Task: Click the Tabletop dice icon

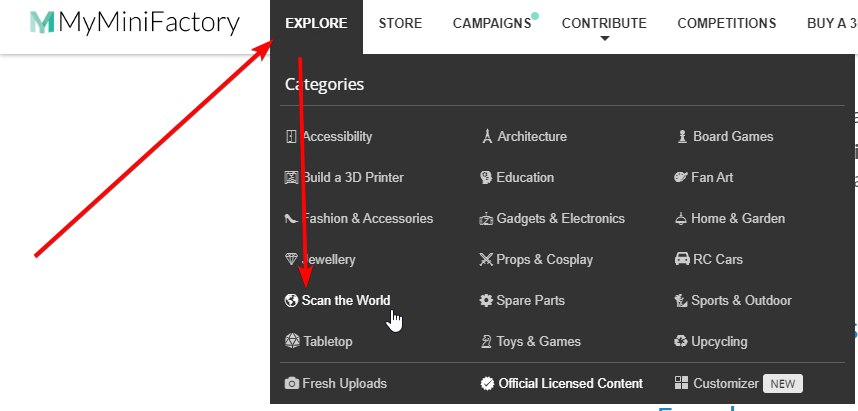Action: 292,341
